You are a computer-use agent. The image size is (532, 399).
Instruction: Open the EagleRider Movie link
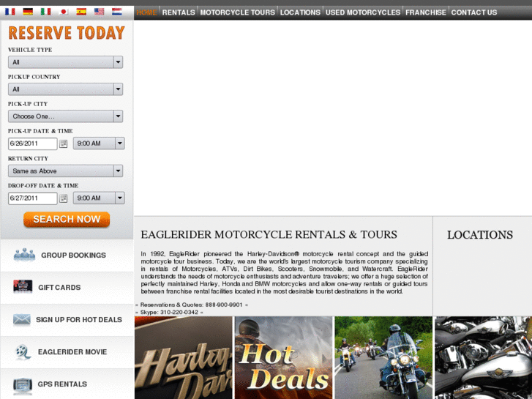coord(72,352)
